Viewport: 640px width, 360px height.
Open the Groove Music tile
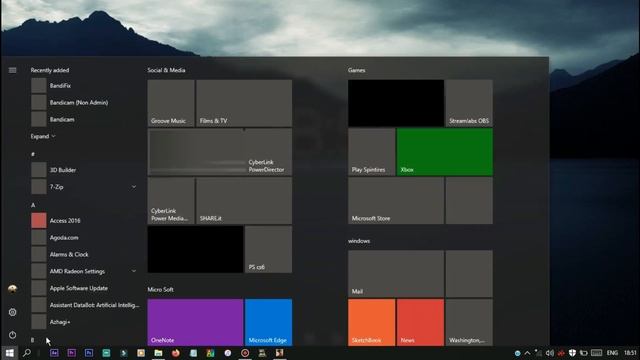tap(171, 103)
